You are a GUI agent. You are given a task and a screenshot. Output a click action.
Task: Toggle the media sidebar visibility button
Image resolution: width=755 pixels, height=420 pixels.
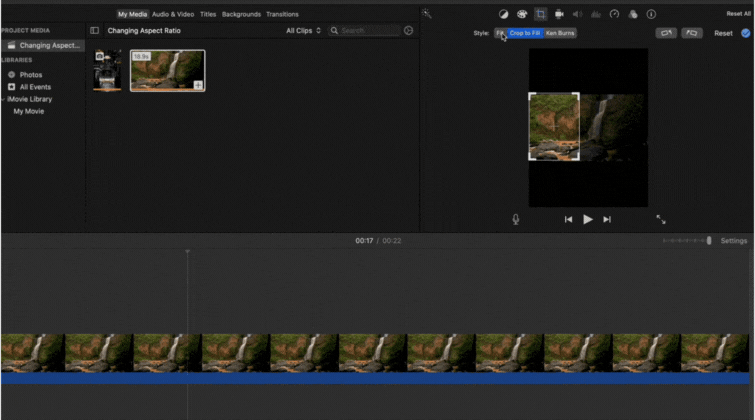click(95, 31)
